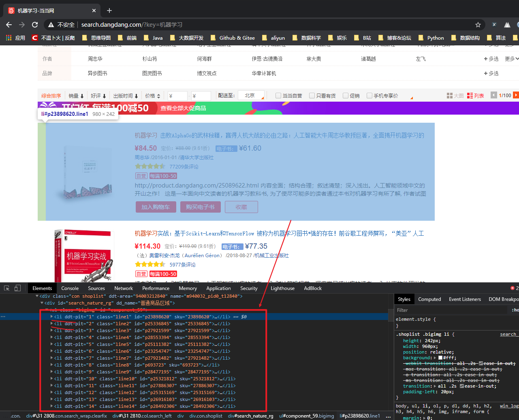Sort results by 好评
Image resolution: width=519 pixels, height=420 pixels.
(98, 96)
